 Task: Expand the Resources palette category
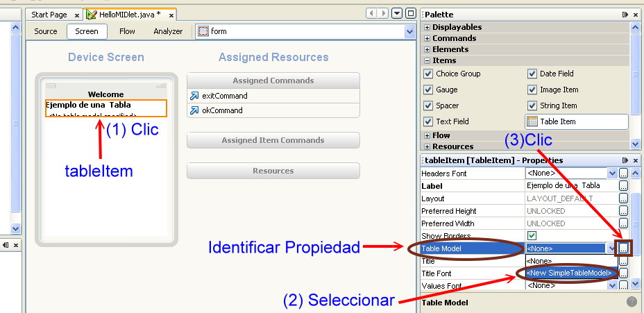click(x=427, y=146)
